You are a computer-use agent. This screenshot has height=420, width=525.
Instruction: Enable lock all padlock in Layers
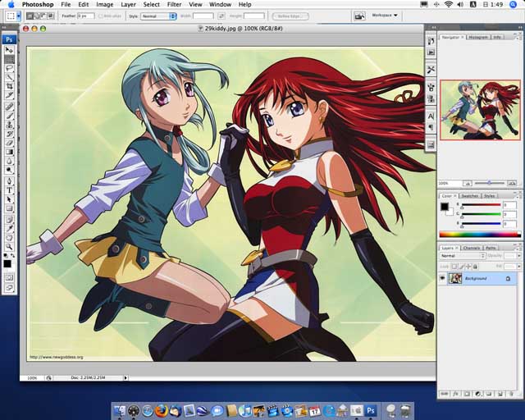475,267
